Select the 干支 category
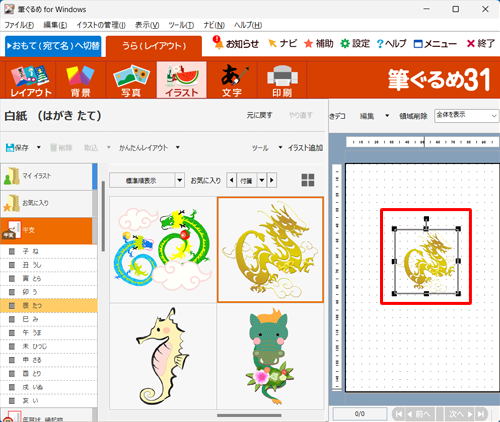 [x=46, y=230]
